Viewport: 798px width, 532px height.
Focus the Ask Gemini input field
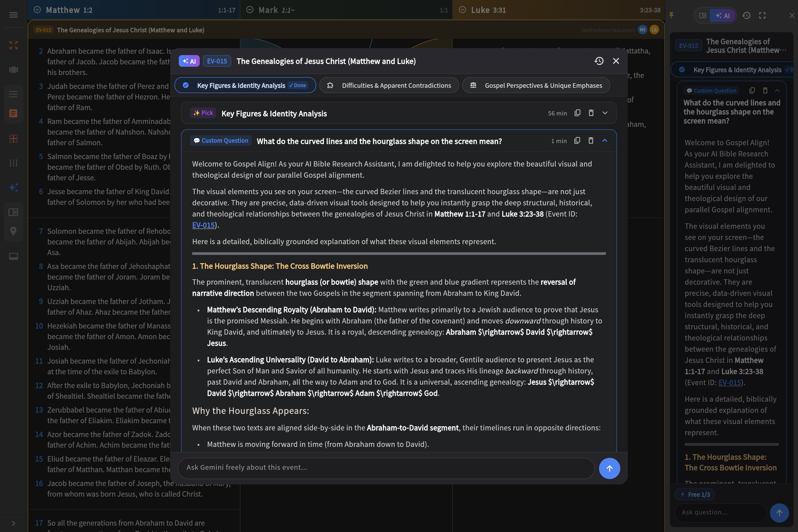click(x=386, y=468)
